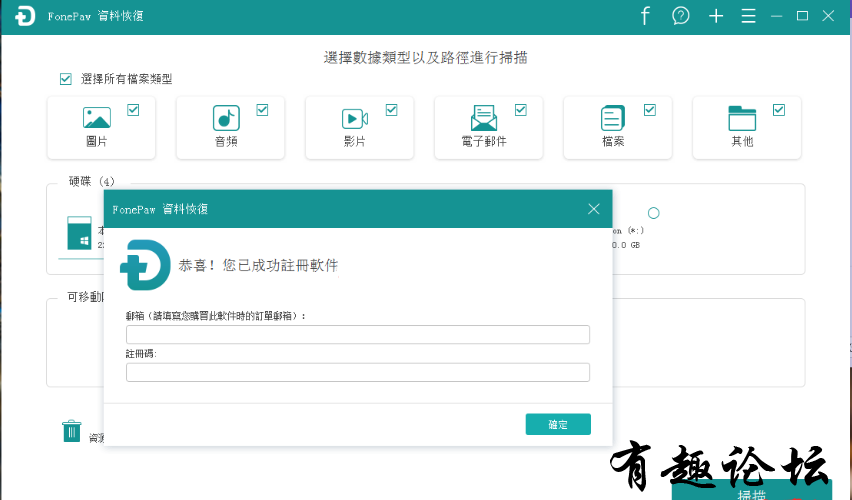Viewport: 852px width, 500px height.
Task: Toggle 選擇所有檔案類型 checkbox
Action: click(x=66, y=79)
